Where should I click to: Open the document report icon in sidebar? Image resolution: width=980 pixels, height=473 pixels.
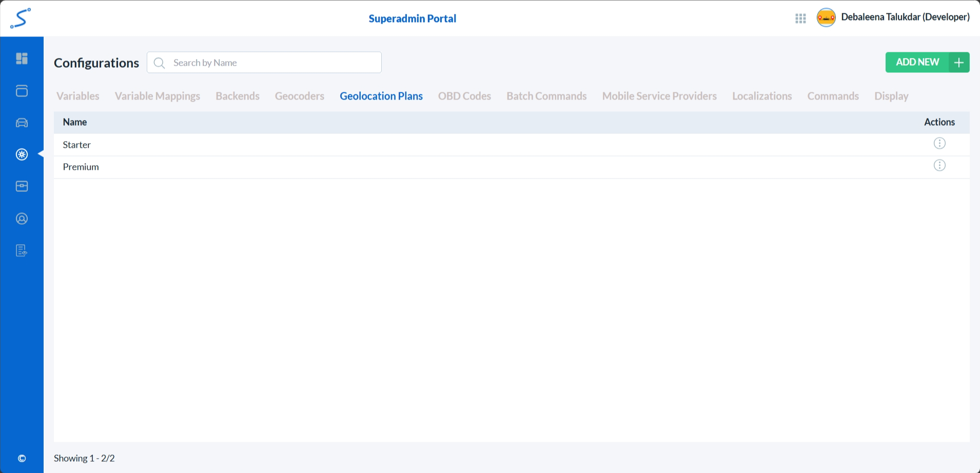click(x=22, y=250)
